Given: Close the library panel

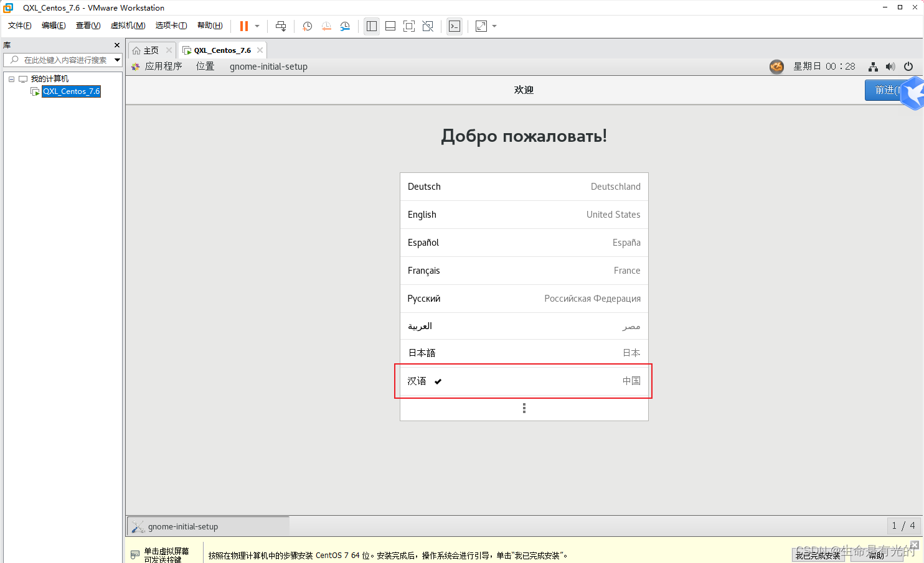Looking at the screenshot, I should click(x=117, y=45).
